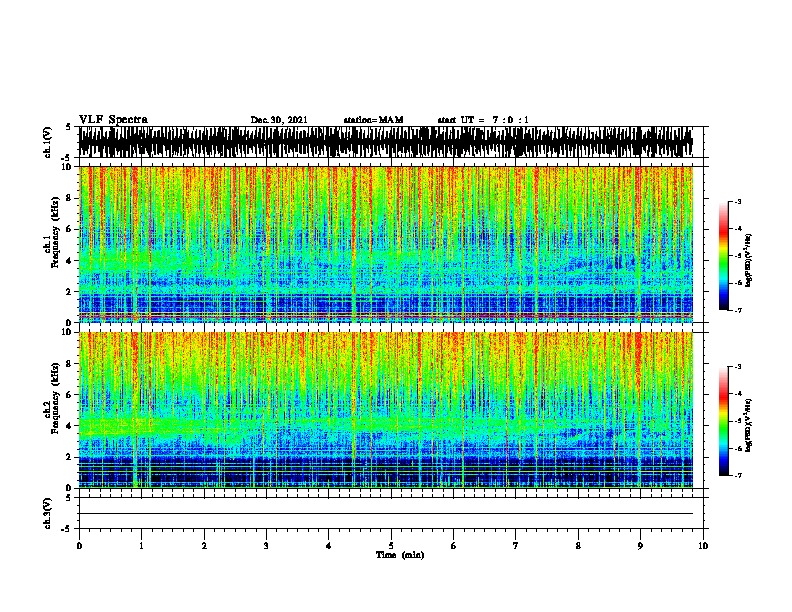Select the date text "Dec. 30, 2021"

point(279,120)
